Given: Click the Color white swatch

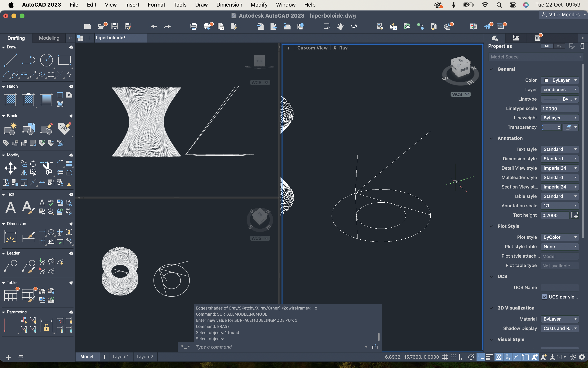Looking at the screenshot, I should (x=546, y=80).
